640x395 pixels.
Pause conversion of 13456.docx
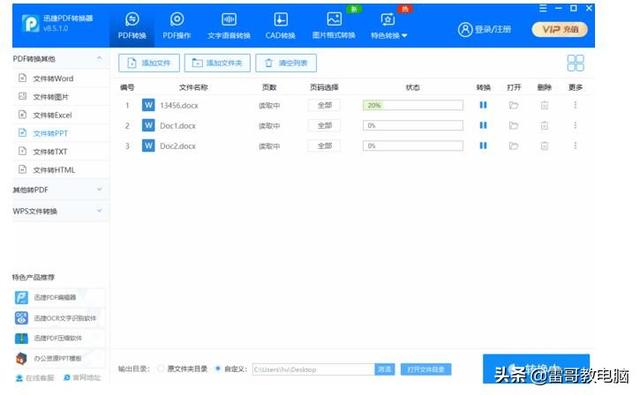(483, 105)
